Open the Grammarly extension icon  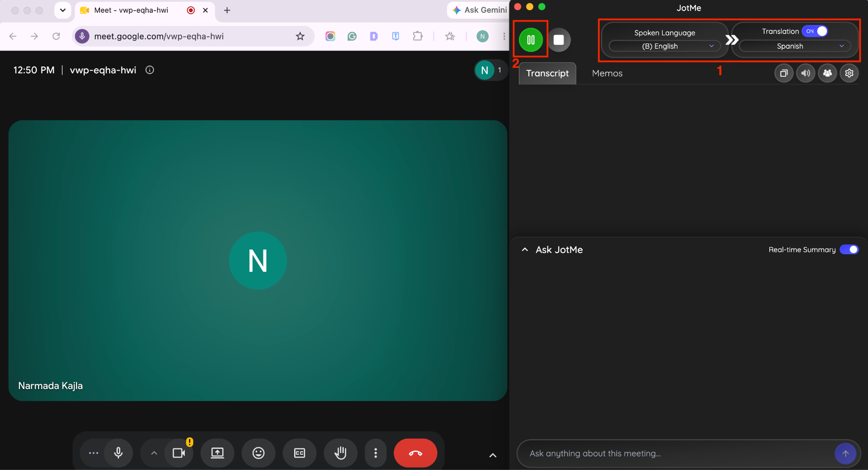click(352, 36)
